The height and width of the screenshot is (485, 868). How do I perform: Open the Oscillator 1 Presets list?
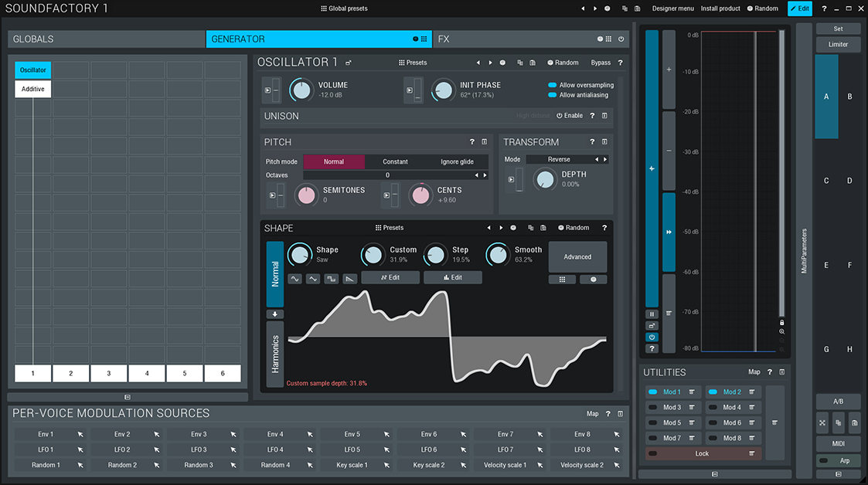tap(413, 63)
